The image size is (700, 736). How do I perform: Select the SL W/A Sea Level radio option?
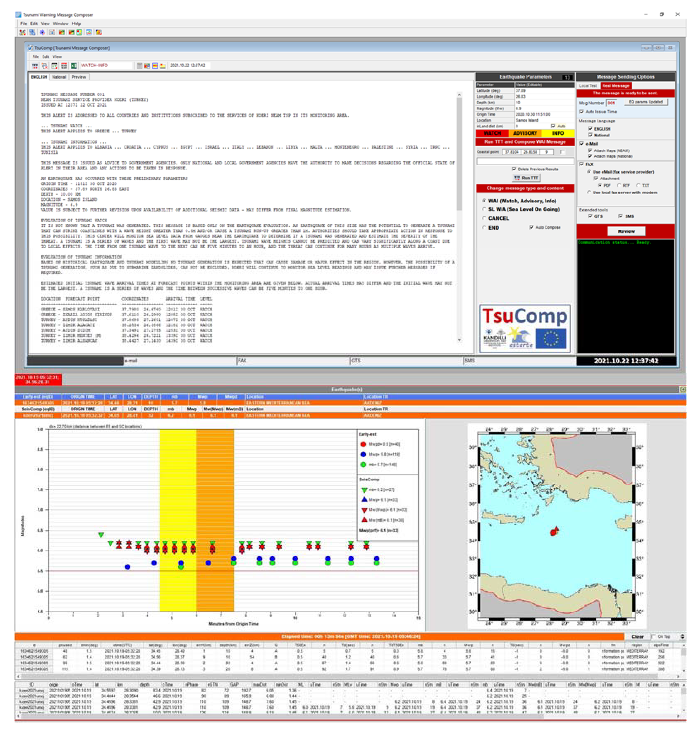(484, 209)
